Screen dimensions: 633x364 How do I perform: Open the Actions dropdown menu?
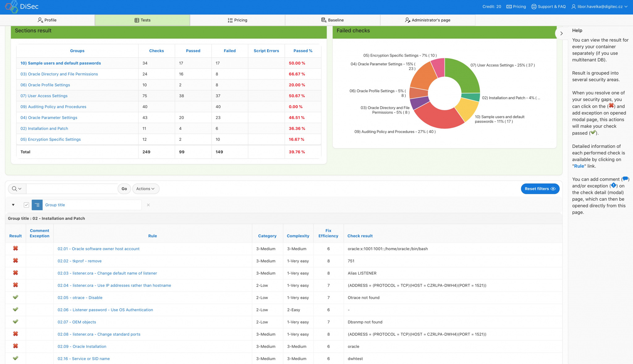click(146, 189)
